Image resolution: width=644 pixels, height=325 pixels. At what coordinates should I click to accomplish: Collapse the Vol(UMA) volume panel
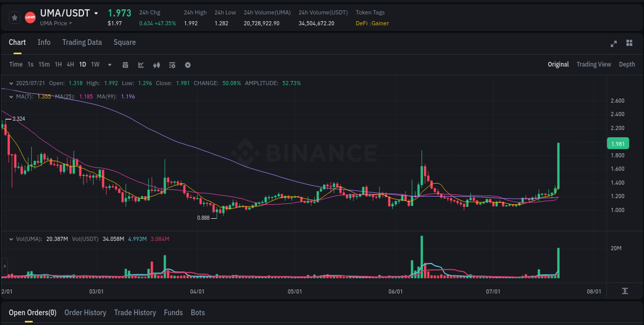[11, 239]
